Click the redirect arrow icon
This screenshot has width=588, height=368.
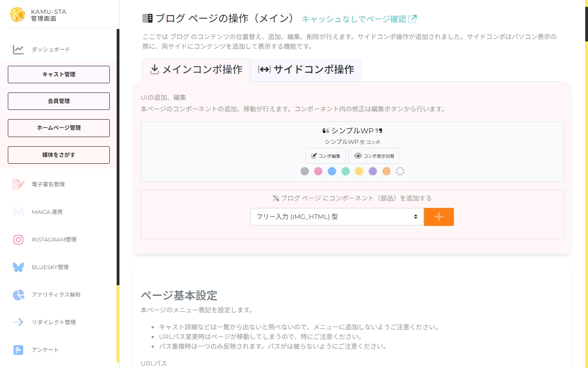pyautogui.click(x=18, y=322)
